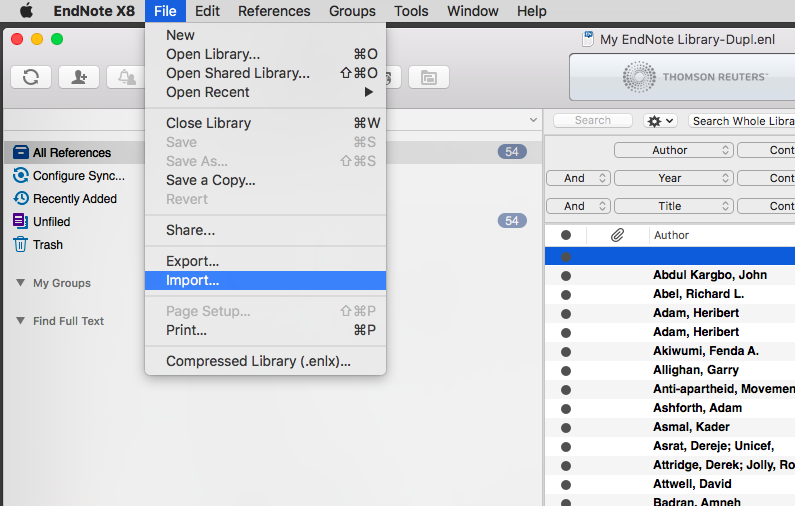
Task: Toggle read status dot for Akiwumi, Fenda A.
Action: (566, 352)
